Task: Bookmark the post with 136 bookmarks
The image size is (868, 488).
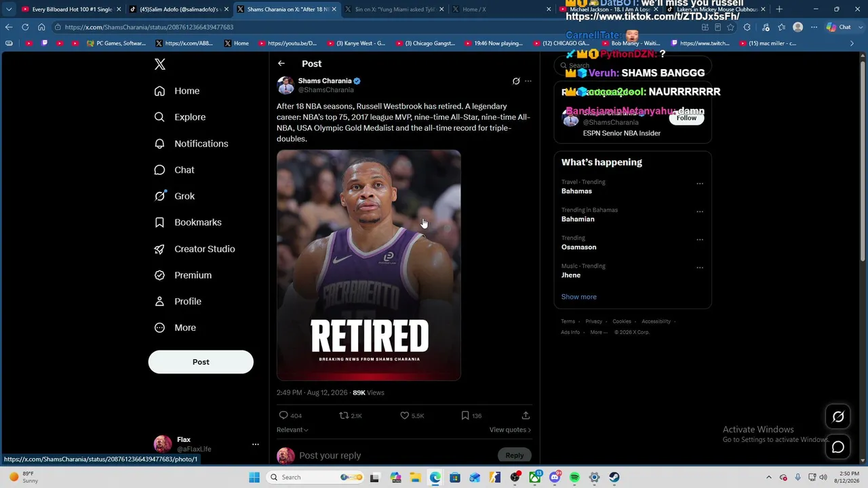Action: pyautogui.click(x=465, y=415)
